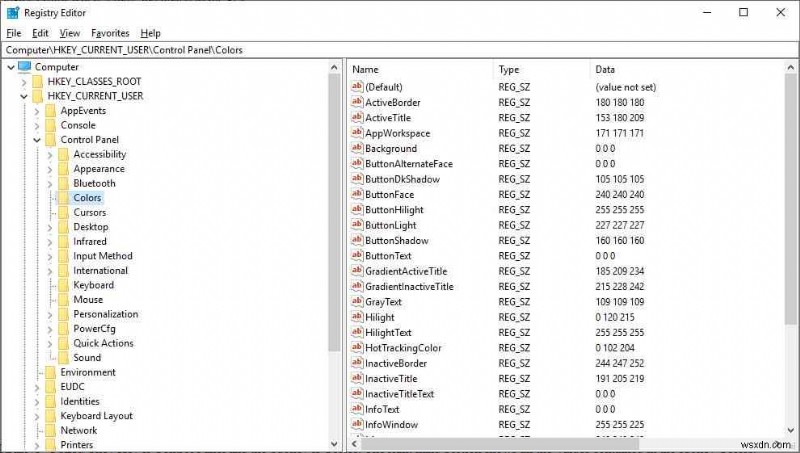Expand the EUDC key

pyautogui.click(x=37, y=387)
